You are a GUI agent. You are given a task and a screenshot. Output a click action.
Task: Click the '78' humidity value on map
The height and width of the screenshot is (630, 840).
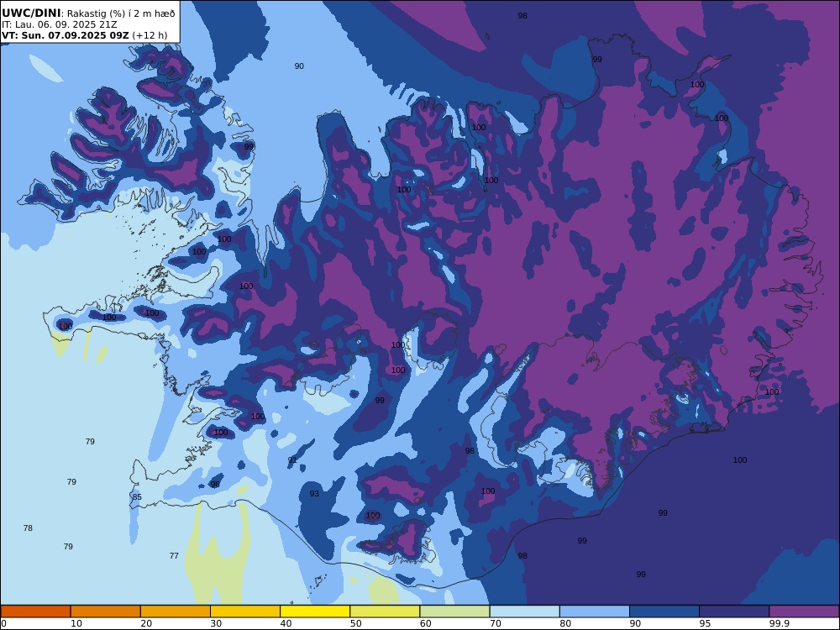[28, 528]
